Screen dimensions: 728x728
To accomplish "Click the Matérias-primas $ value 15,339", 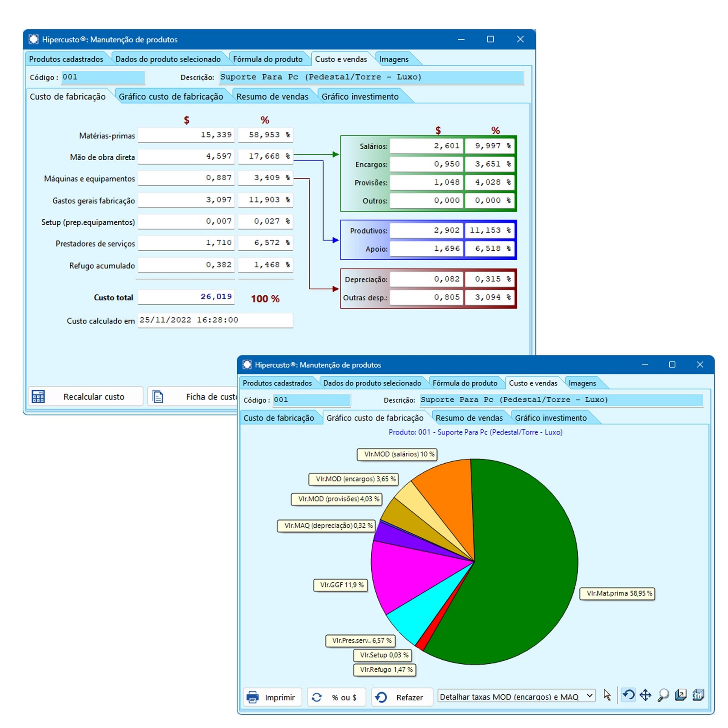I will coord(187,135).
